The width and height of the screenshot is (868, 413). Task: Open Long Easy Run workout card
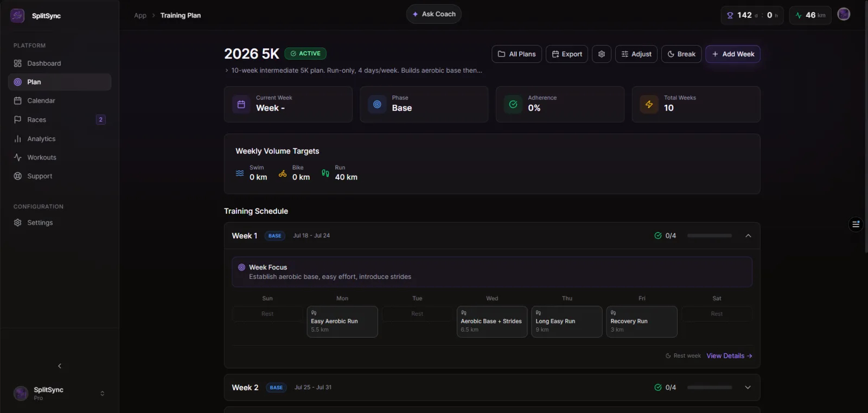click(567, 322)
